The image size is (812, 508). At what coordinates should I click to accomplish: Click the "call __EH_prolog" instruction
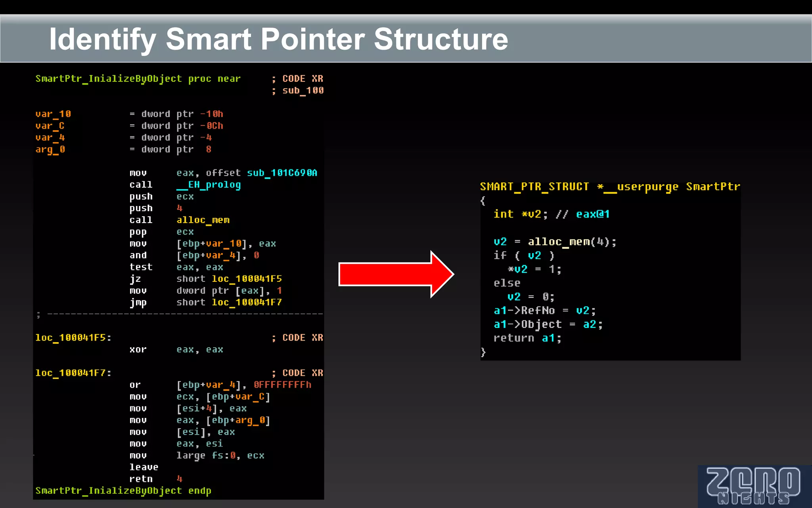click(x=185, y=185)
